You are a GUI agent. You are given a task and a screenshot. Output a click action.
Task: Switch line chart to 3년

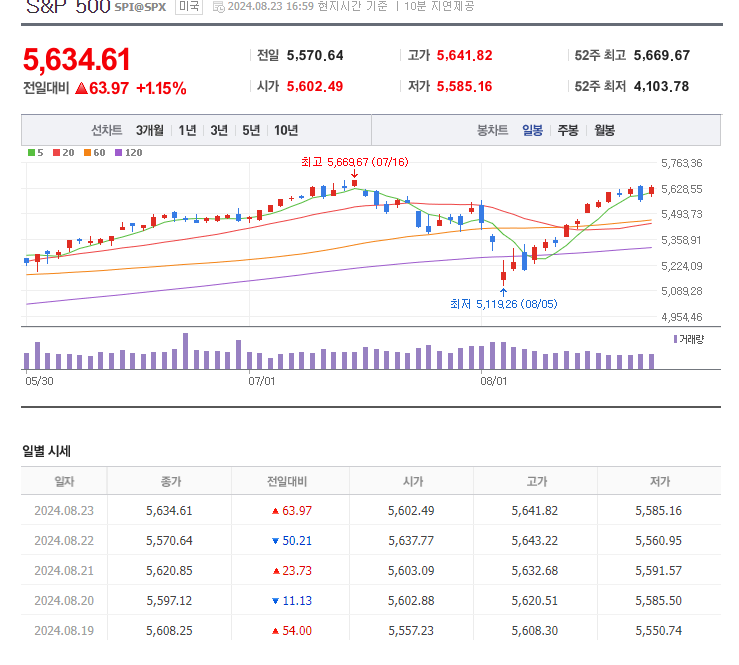[219, 130]
